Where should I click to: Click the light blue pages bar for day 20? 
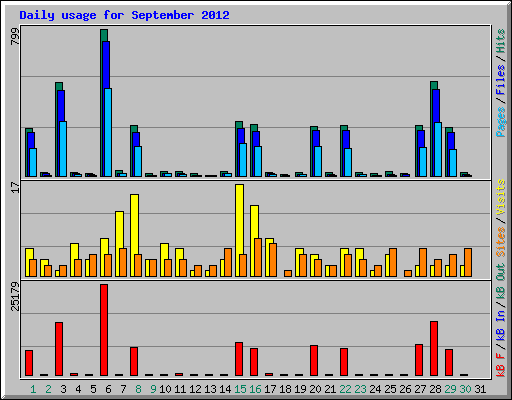click(318, 161)
